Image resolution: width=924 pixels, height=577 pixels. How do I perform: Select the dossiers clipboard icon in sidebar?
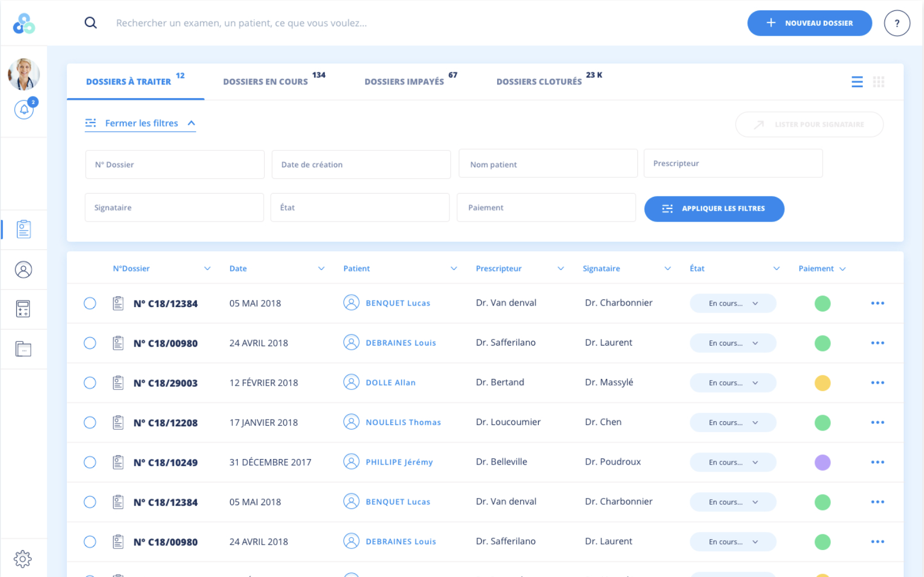[x=23, y=229]
